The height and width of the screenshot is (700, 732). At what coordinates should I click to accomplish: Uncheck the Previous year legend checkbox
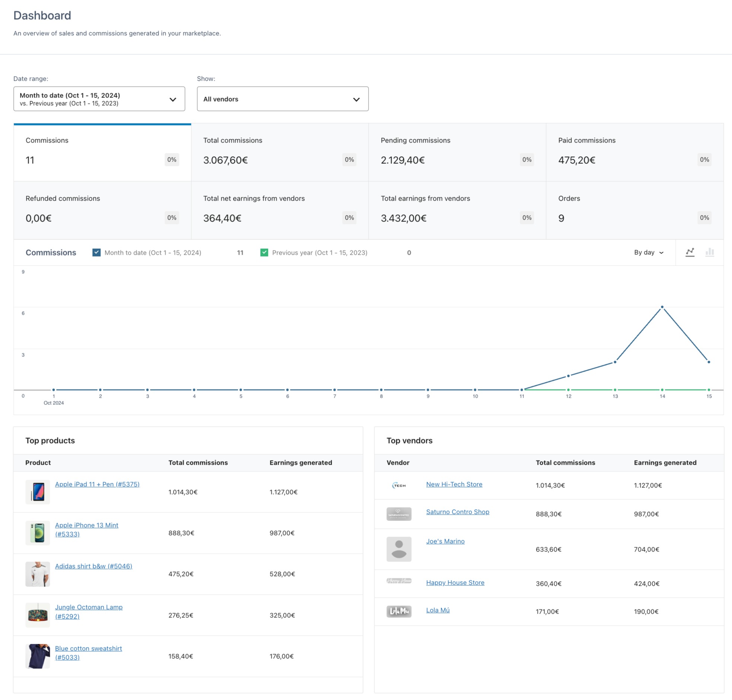pyautogui.click(x=264, y=252)
